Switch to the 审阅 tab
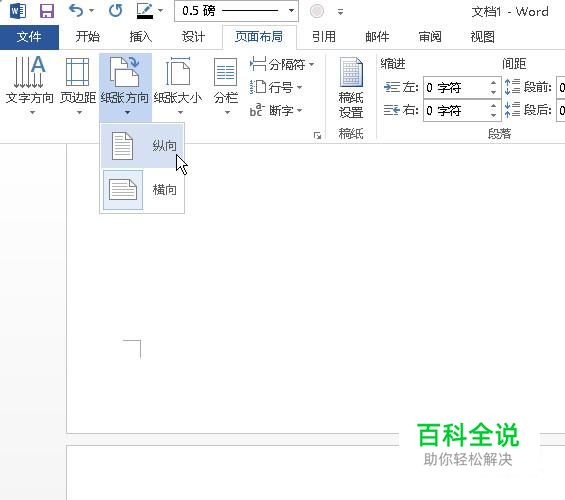The width and height of the screenshot is (565, 500). click(430, 37)
